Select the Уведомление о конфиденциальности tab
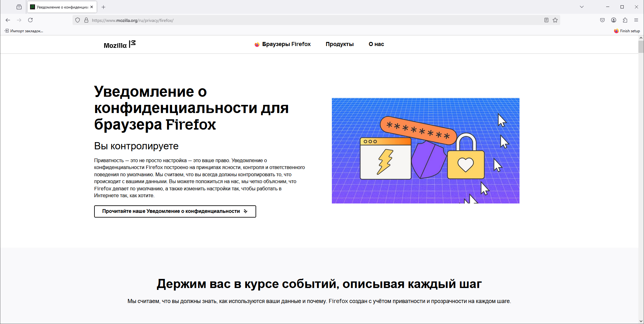 [x=62, y=7]
